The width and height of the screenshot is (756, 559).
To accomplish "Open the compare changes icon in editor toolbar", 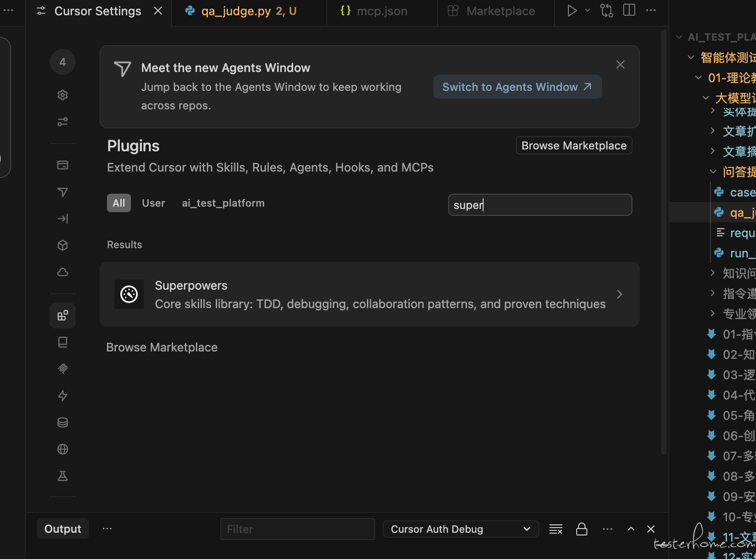I will (x=607, y=11).
